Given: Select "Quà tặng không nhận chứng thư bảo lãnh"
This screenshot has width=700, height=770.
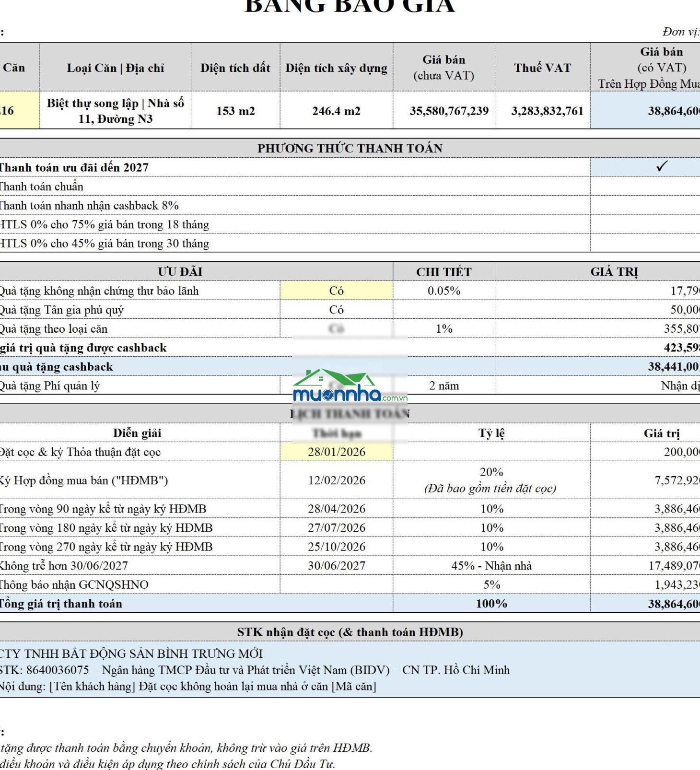Looking at the screenshot, I should [99, 291].
